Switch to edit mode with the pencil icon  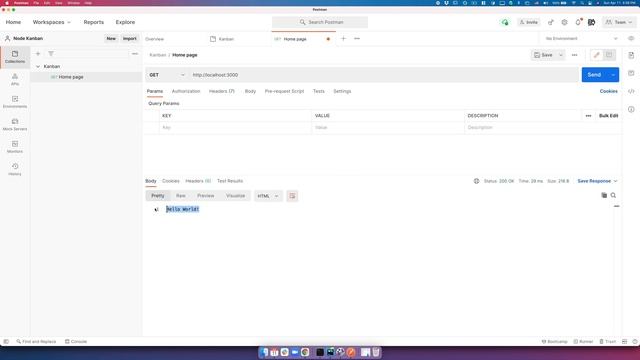[x=596, y=55]
